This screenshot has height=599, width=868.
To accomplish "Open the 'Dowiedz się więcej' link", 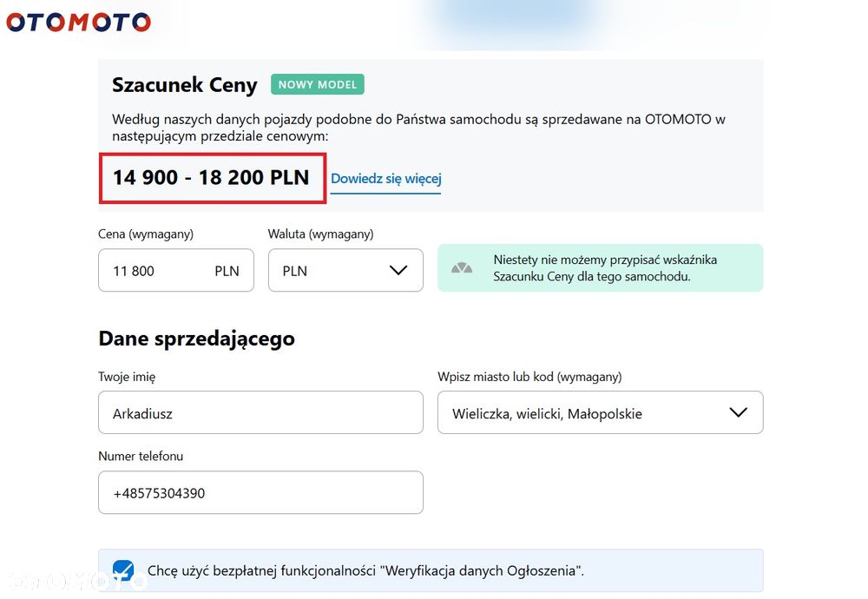I will click(x=386, y=179).
